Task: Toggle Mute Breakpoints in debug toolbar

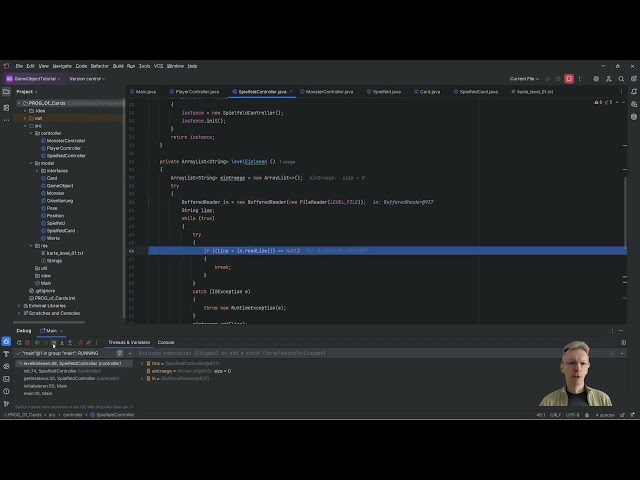Action: (x=88, y=342)
